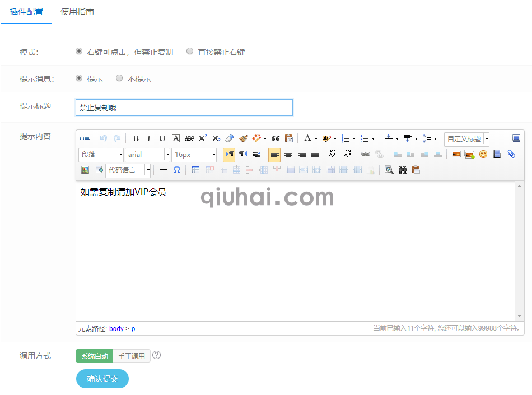
Task: Select the 直接禁止右键 mode
Action: tap(190, 52)
